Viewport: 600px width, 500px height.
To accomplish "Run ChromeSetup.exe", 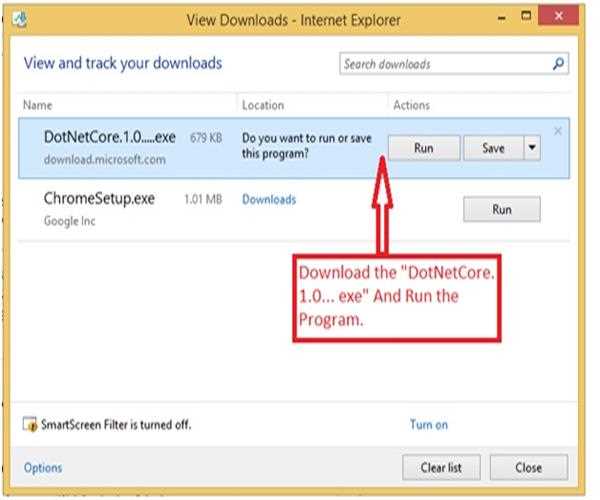I will [502, 210].
